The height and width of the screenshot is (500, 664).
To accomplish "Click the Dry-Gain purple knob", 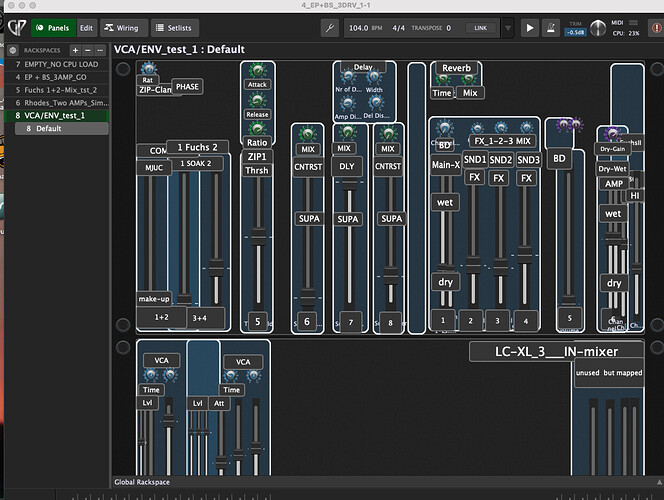I will coord(612,135).
